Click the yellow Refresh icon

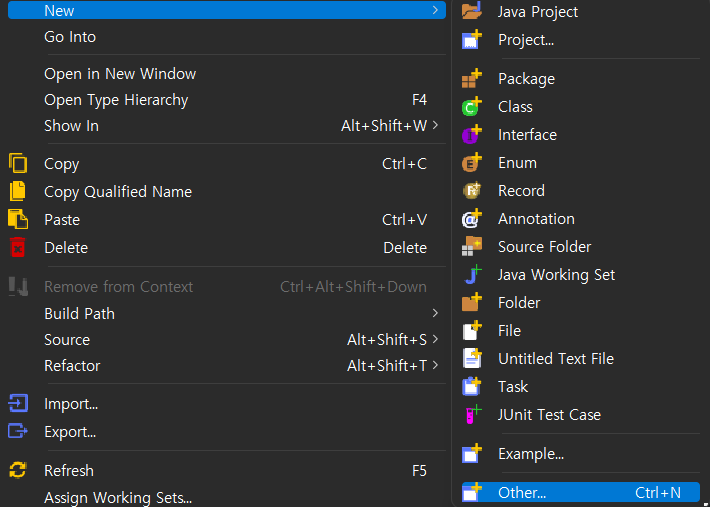point(18,470)
